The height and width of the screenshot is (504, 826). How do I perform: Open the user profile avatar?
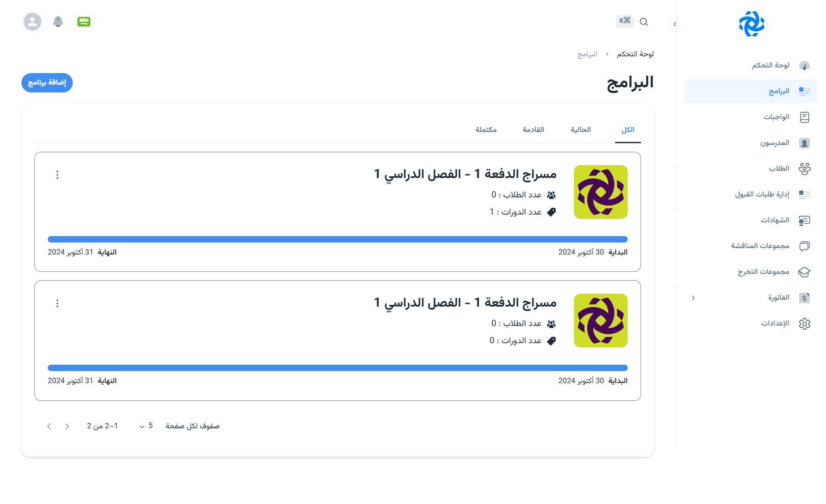pos(32,22)
